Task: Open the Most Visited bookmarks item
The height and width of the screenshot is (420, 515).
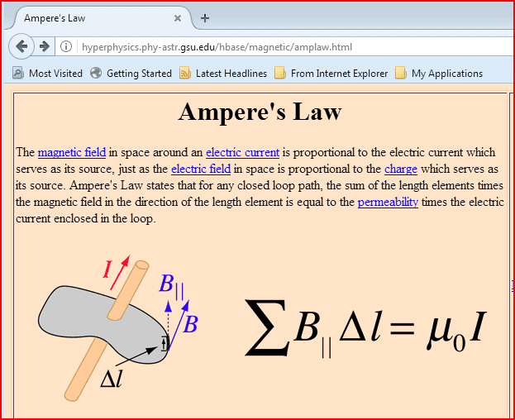Action: tap(47, 74)
